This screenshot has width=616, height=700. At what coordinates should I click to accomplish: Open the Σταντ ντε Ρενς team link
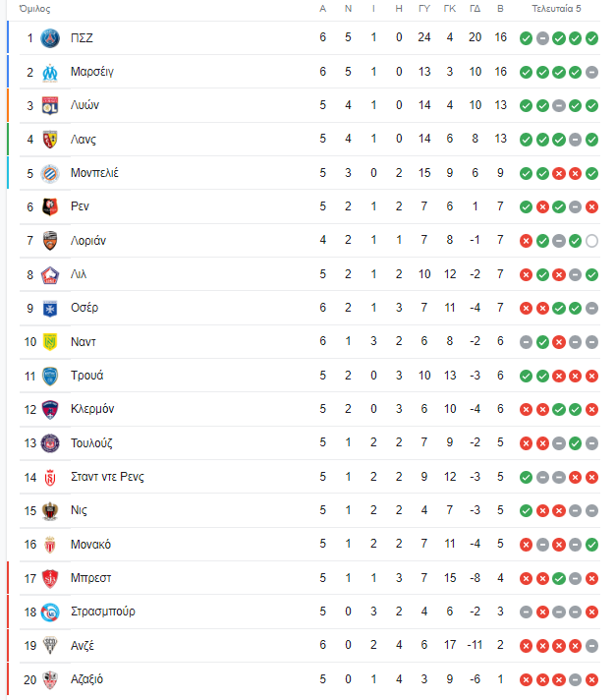click(107, 477)
